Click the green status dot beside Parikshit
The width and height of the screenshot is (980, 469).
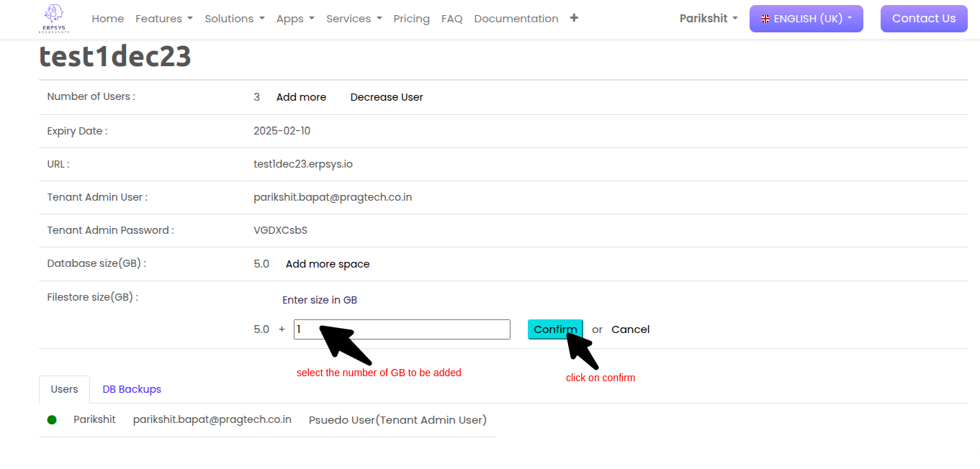click(52, 419)
